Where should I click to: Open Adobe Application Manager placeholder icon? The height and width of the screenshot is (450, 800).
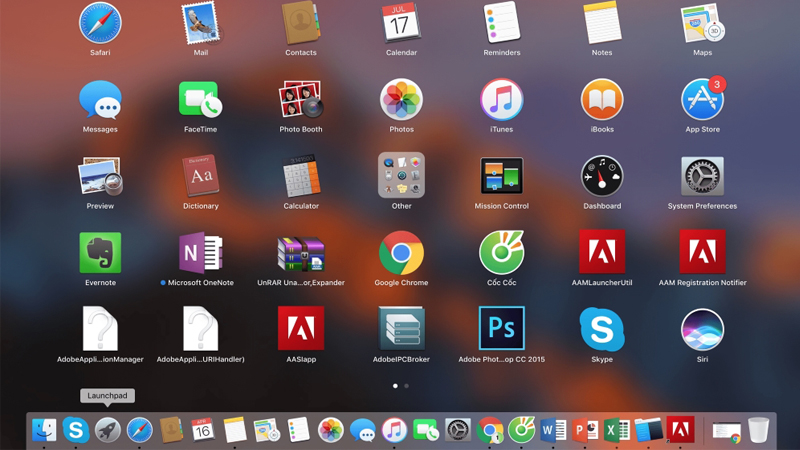click(x=100, y=329)
